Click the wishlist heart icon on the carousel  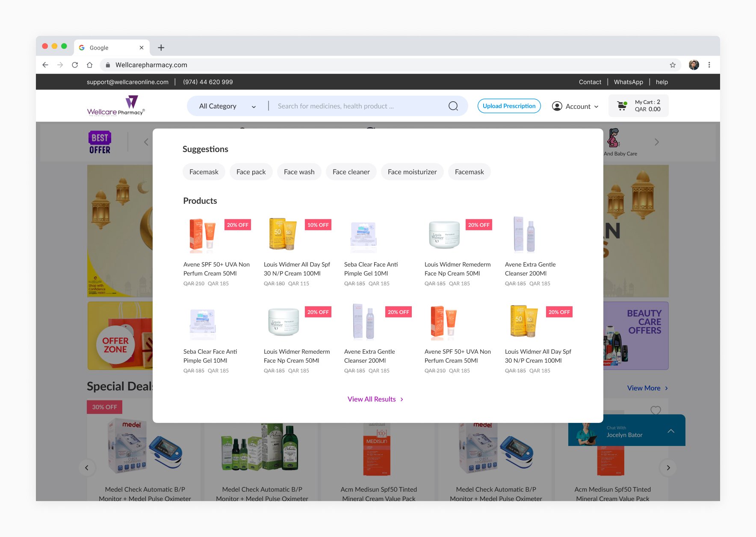(x=656, y=411)
